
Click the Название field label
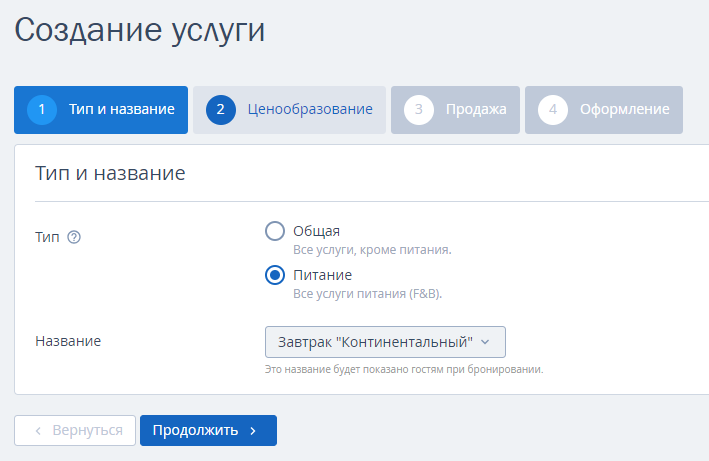[x=68, y=341]
